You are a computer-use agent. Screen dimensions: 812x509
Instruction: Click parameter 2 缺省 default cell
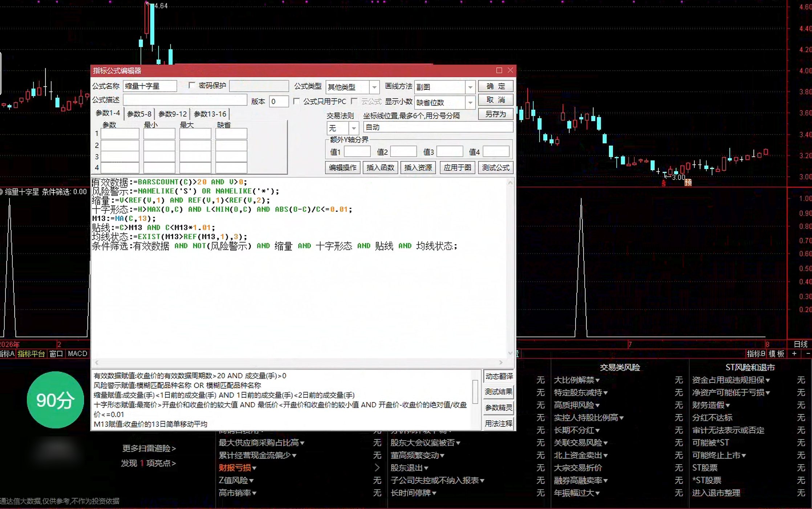(x=231, y=145)
